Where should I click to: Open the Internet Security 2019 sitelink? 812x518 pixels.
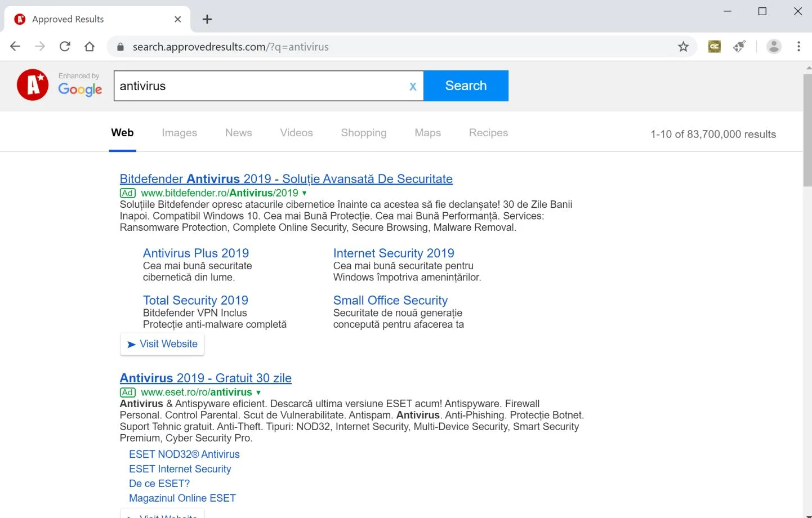pyautogui.click(x=394, y=253)
